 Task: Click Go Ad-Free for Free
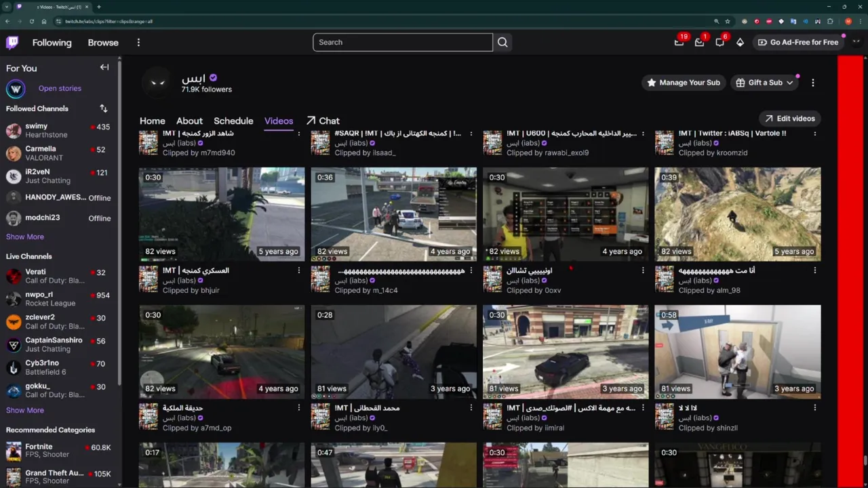coord(797,42)
